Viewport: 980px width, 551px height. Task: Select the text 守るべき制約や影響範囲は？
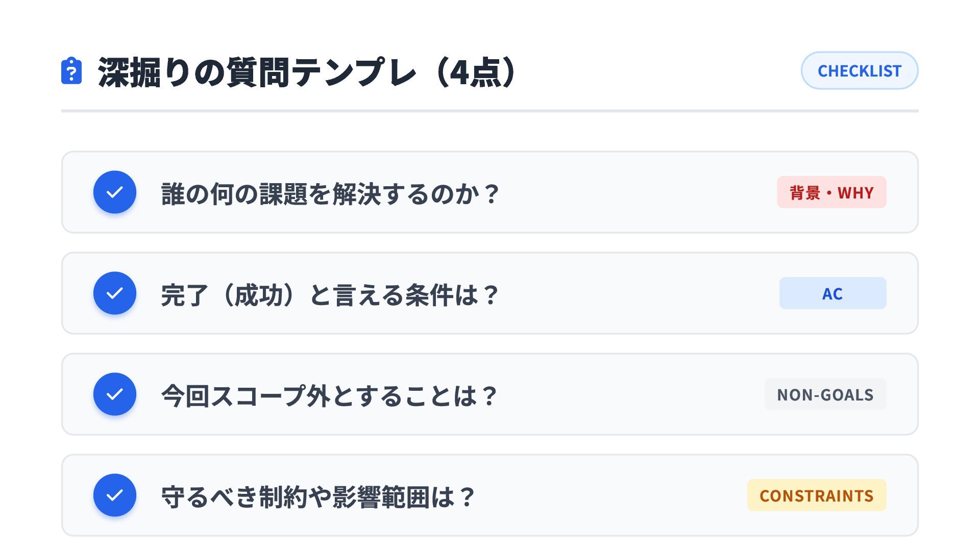[318, 497]
